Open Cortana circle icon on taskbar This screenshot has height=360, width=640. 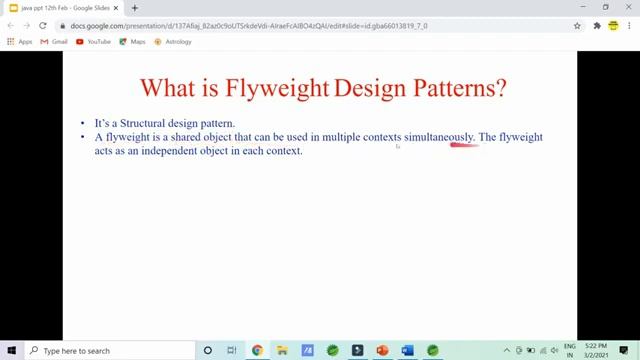point(207,350)
